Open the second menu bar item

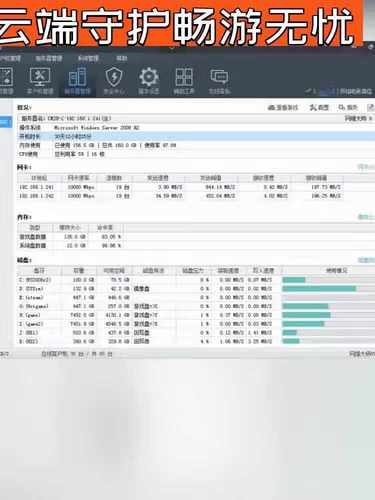49,58
